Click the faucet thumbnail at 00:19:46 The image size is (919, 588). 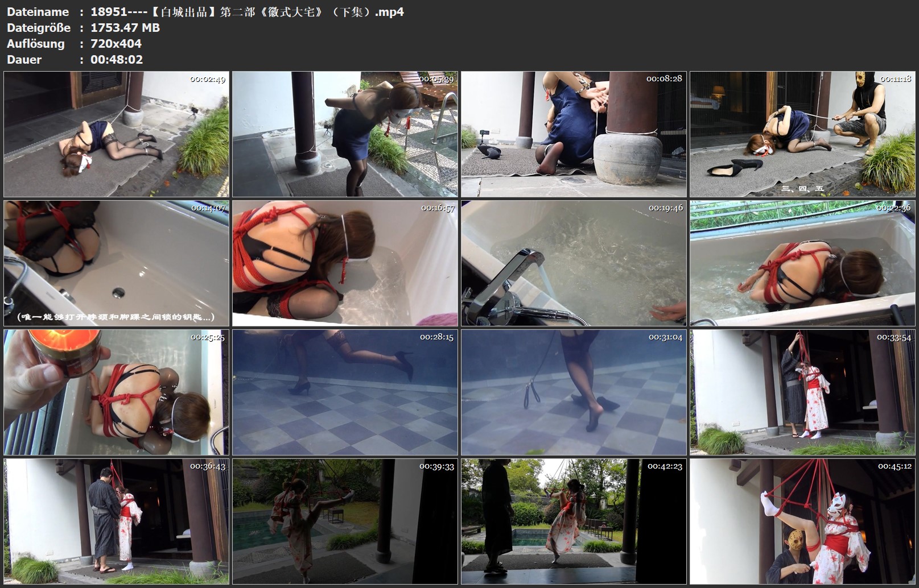574,263
